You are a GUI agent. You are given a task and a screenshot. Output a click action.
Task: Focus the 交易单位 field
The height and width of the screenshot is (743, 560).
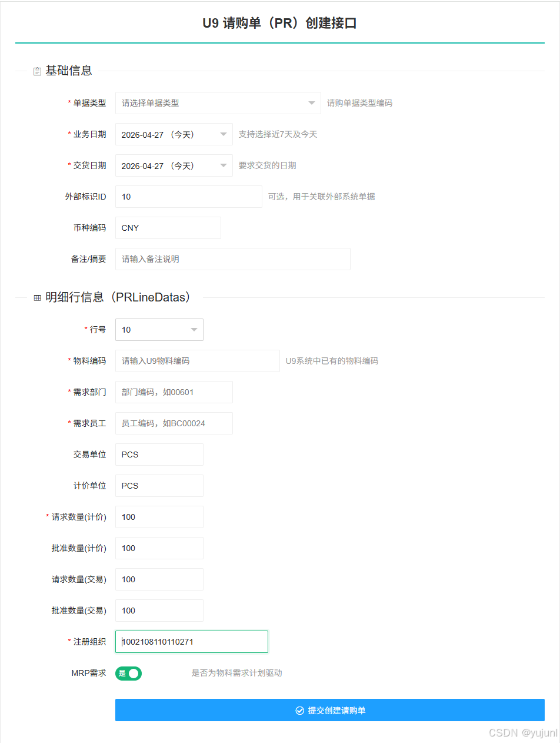point(159,455)
